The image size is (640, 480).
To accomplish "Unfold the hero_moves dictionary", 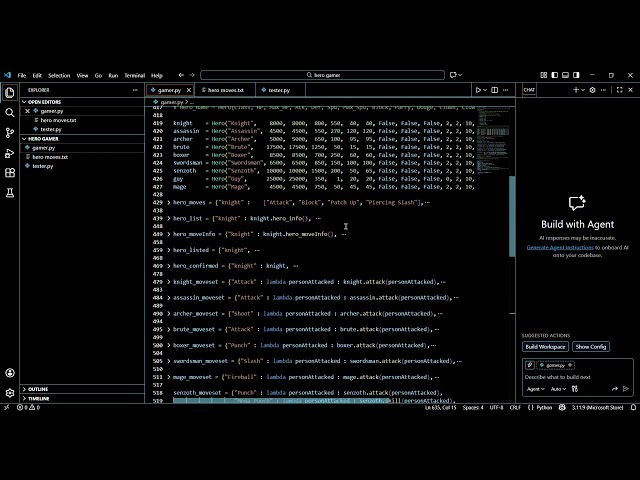I will (169, 202).
